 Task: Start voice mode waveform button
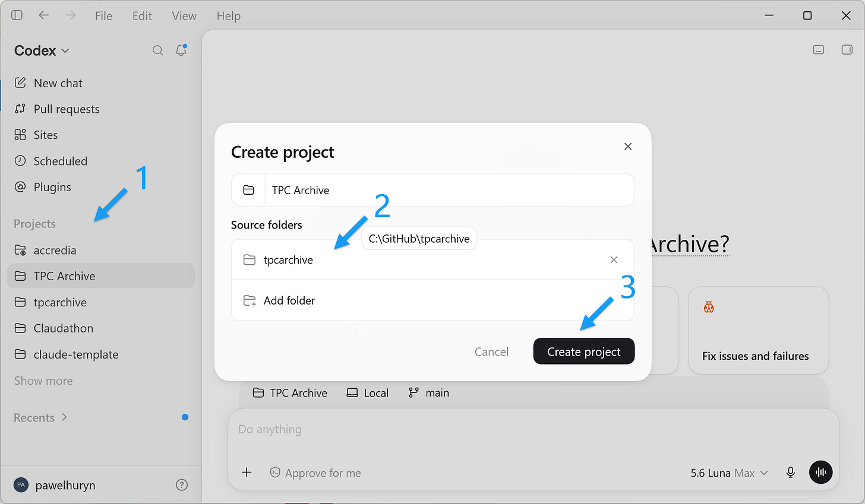coord(821,473)
